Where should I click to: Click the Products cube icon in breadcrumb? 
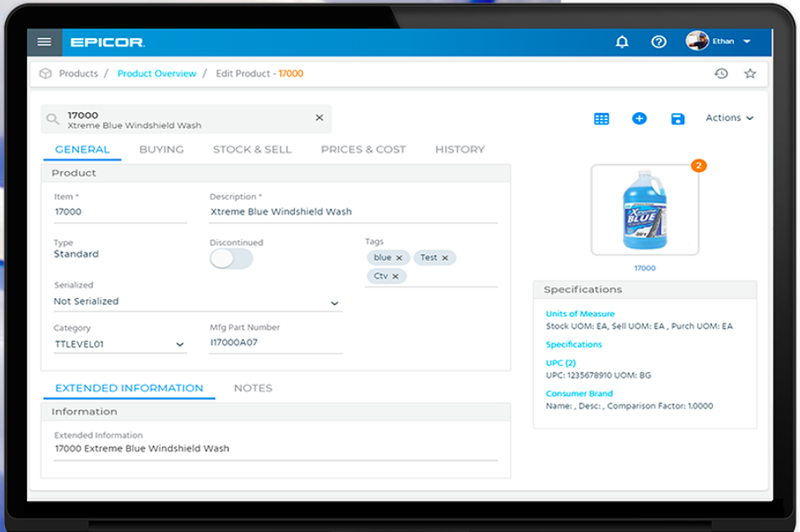coord(45,73)
